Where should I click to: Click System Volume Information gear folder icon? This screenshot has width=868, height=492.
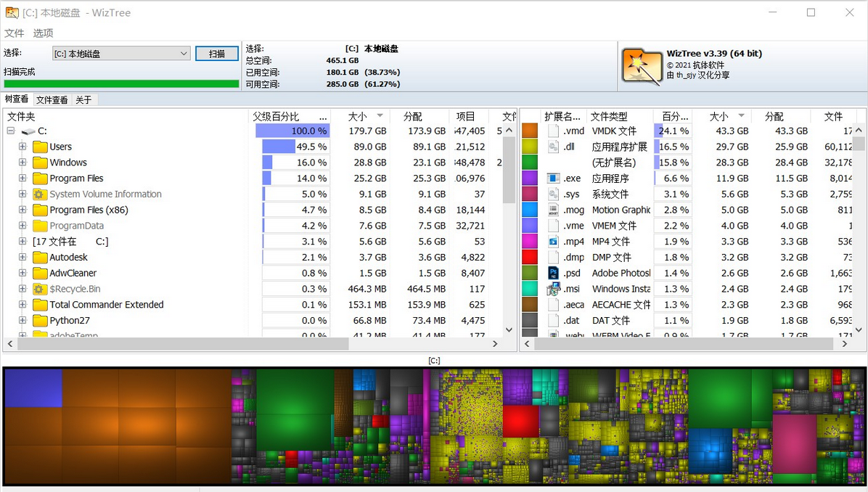[x=40, y=194]
